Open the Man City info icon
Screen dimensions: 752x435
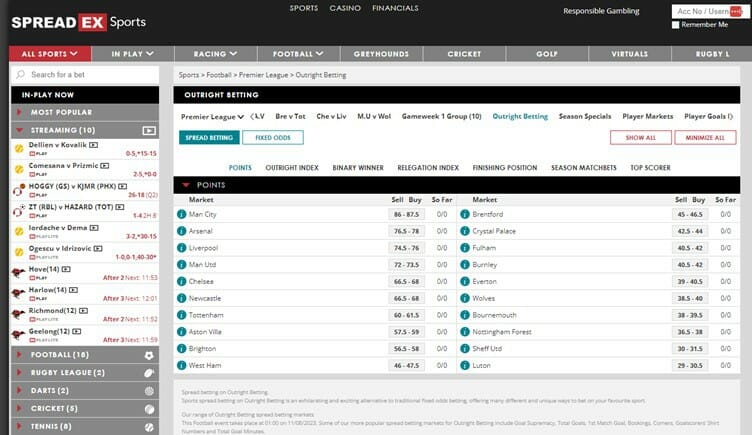[181, 214]
